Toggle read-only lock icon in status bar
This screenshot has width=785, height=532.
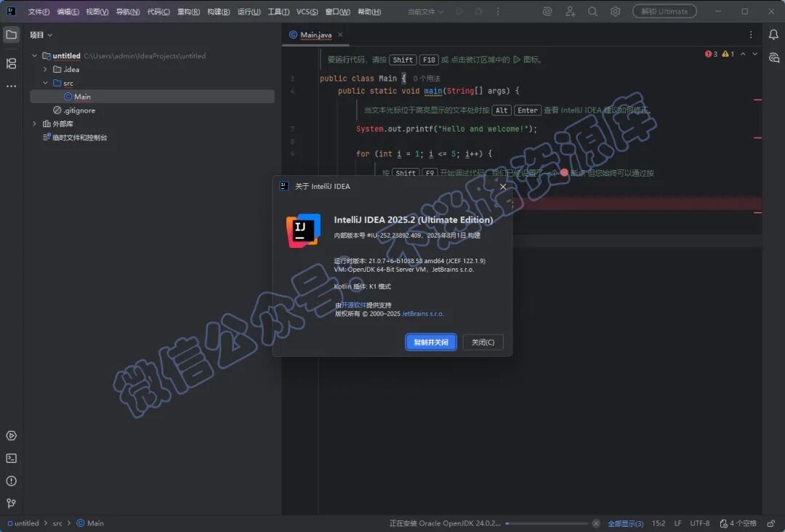[771, 523]
